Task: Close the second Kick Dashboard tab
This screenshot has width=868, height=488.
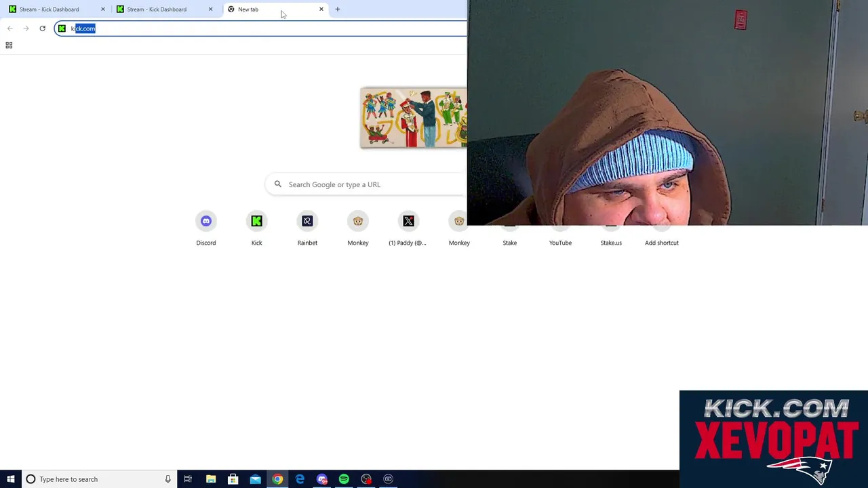Action: tap(210, 9)
